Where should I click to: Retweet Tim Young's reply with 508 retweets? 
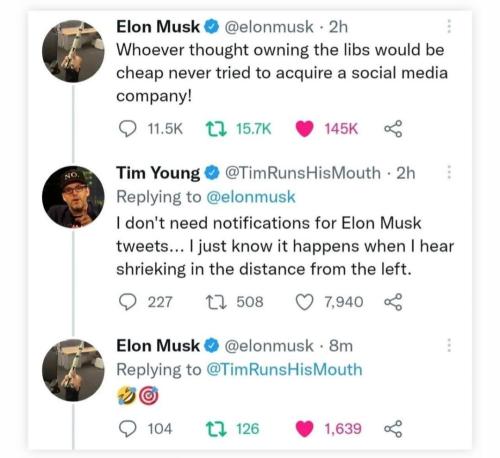click(216, 302)
